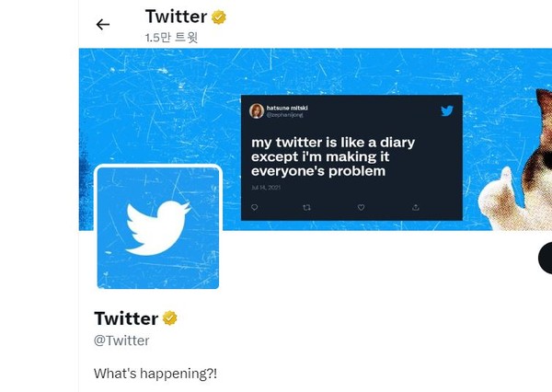Screen dimensions: 552x392
Task: Click the 'What's happening?!' bio text
Action: click(155, 374)
